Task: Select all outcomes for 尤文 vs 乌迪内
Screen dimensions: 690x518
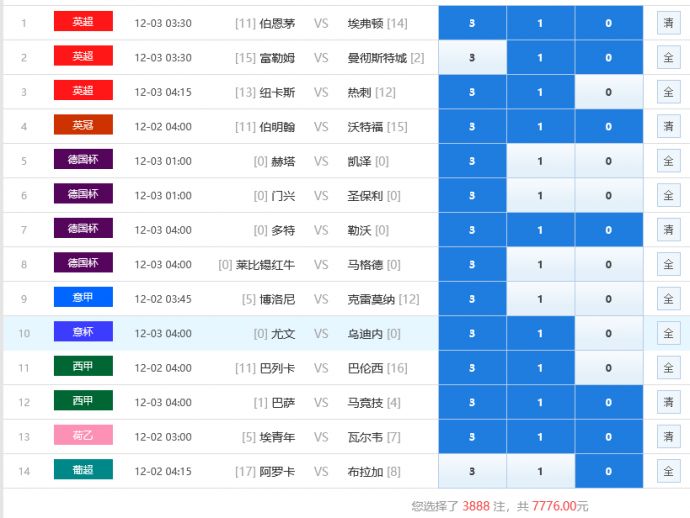Action: pyautogui.click(x=669, y=333)
